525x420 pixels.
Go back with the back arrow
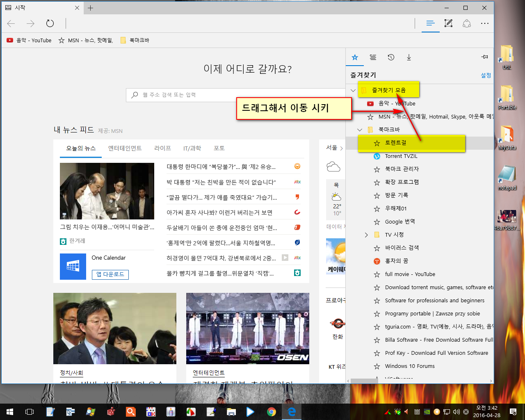[x=11, y=23]
